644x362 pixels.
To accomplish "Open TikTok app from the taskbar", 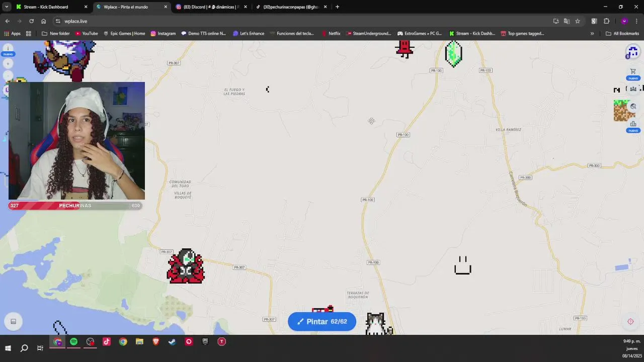I will [107, 342].
